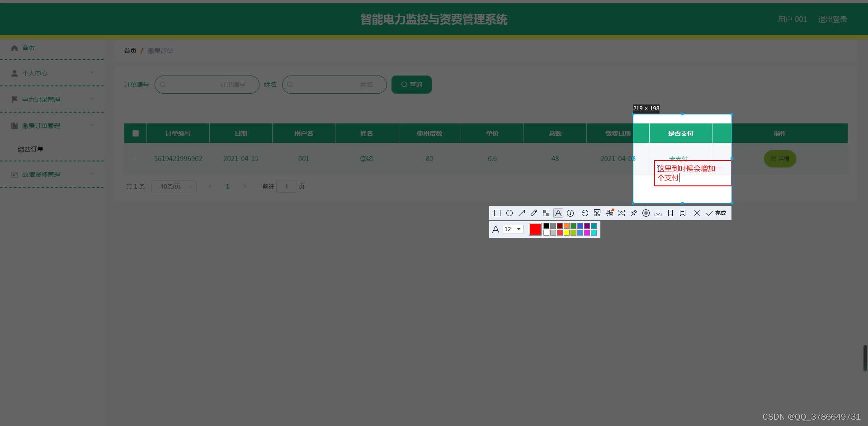Viewport: 868px width, 426px height.
Task: Select the pencil drawing tool
Action: click(534, 213)
